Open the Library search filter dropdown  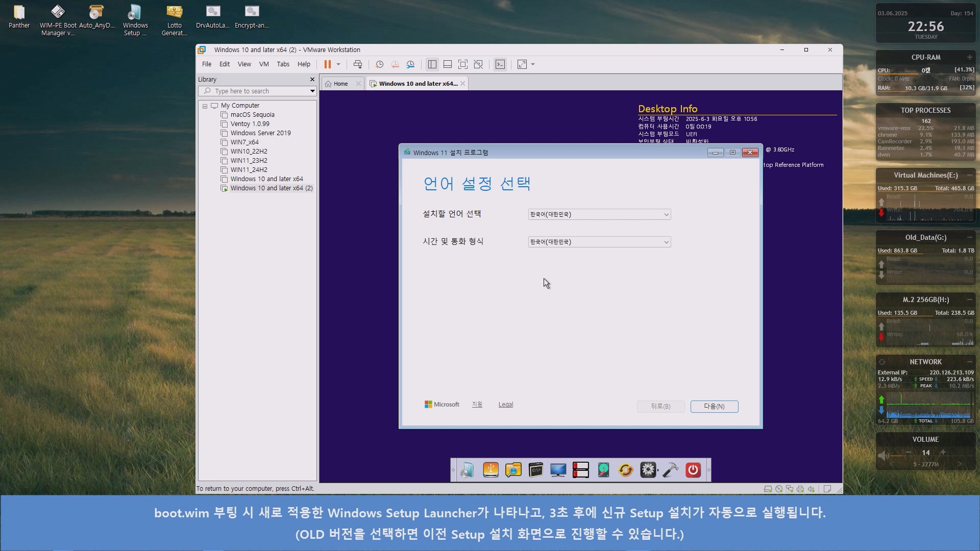[312, 91]
